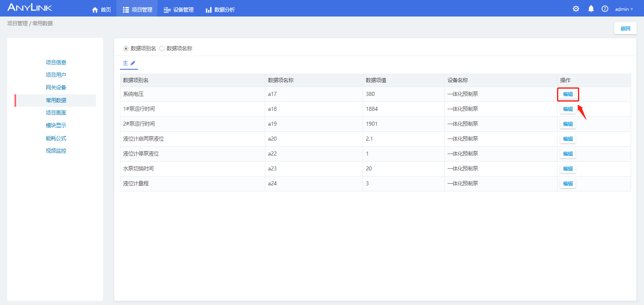Open 网关设备 in the sidebar
Screen dimensions: 644x305
pyautogui.click(x=56, y=87)
